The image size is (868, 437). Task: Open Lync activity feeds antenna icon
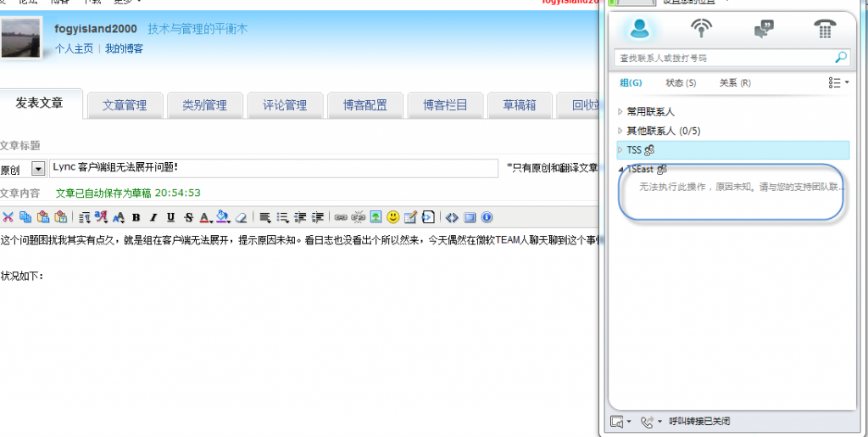click(701, 28)
